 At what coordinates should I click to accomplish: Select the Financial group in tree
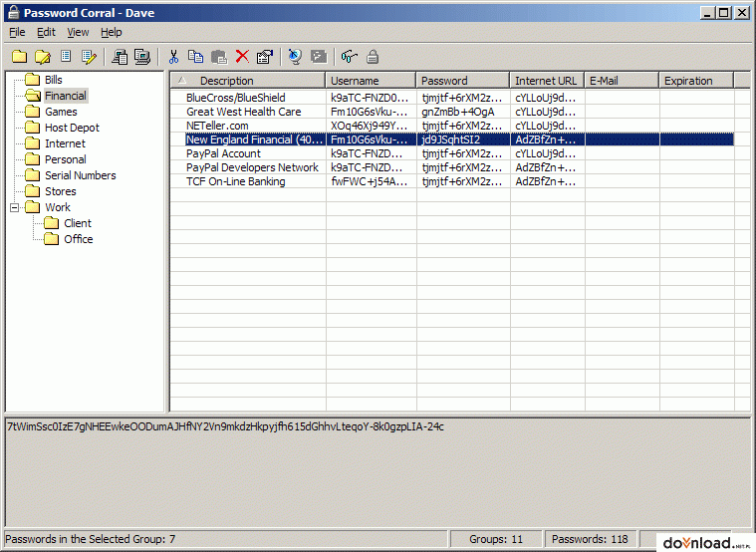coord(66,96)
